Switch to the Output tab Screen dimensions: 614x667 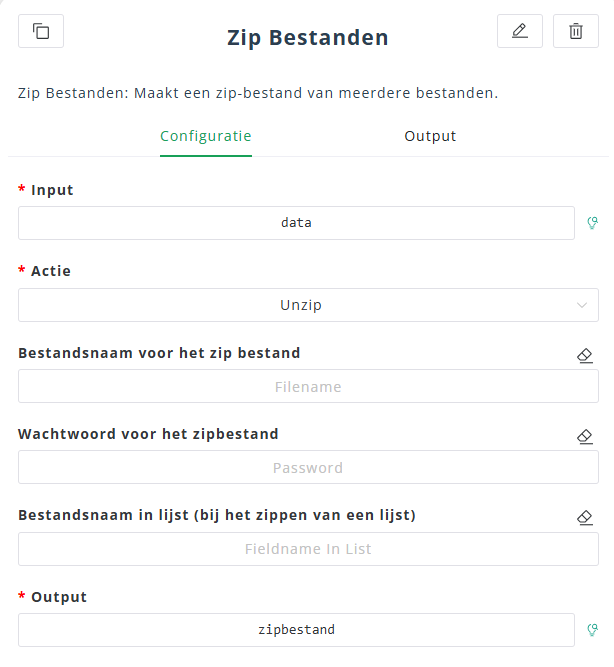(430, 136)
